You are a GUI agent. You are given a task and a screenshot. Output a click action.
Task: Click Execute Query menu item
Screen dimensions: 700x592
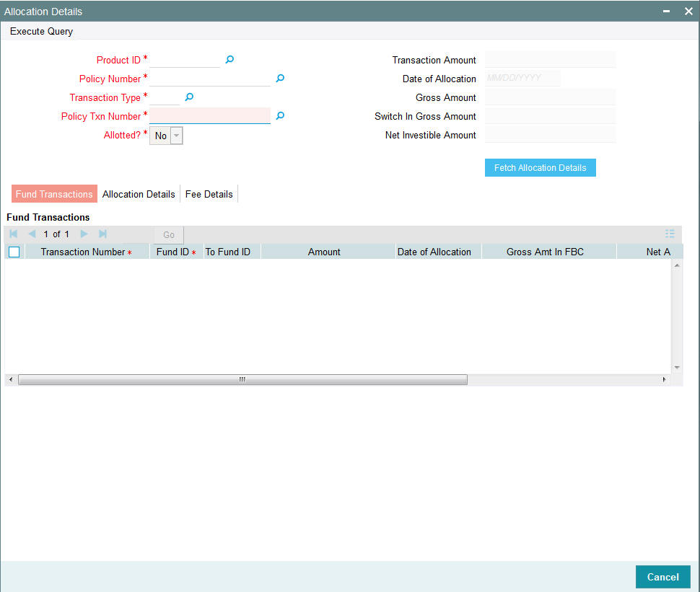[x=42, y=31]
